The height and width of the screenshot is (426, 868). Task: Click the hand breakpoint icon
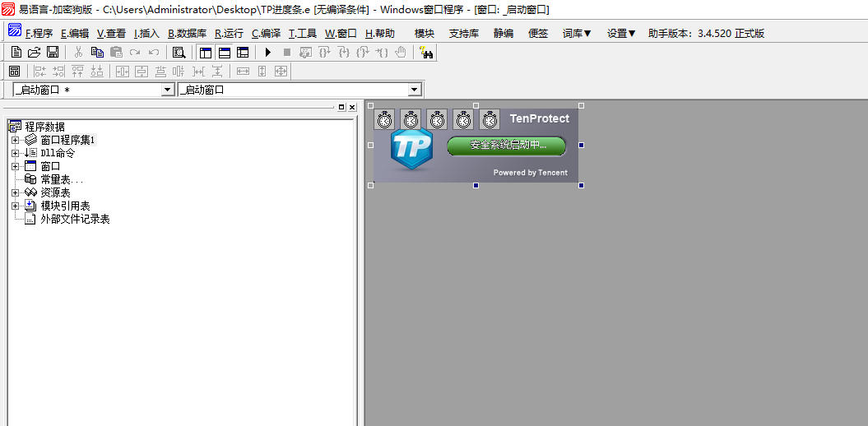point(401,53)
